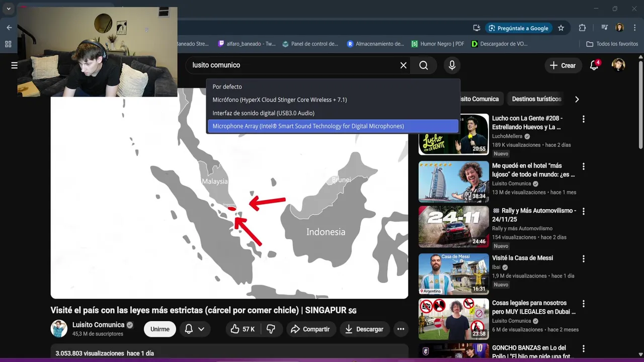644x362 pixels.
Task: Open Luisito Comunica channel name
Action: [98, 325]
